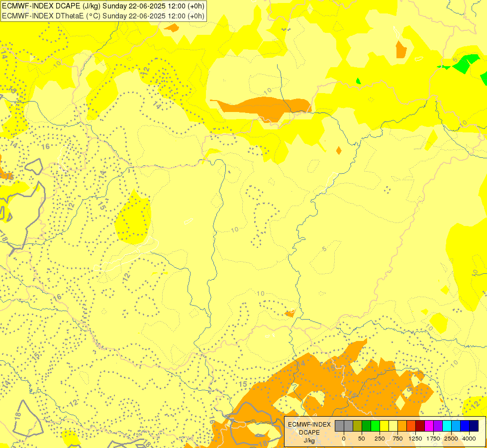Select the bright green legend swatch

376,426
